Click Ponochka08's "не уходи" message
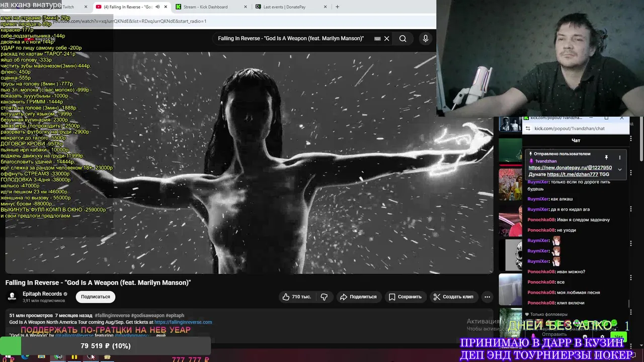The image size is (644, 362). tap(551, 230)
